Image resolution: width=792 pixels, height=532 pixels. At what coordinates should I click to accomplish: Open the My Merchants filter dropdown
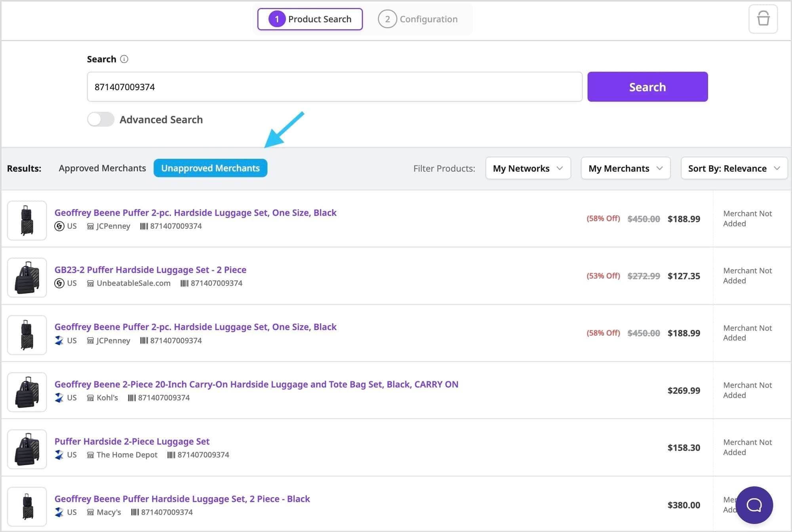click(625, 168)
